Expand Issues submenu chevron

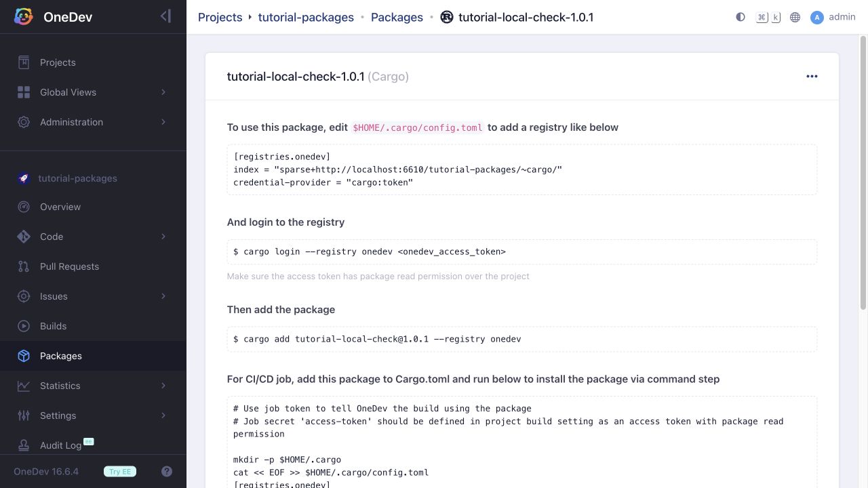pos(163,296)
